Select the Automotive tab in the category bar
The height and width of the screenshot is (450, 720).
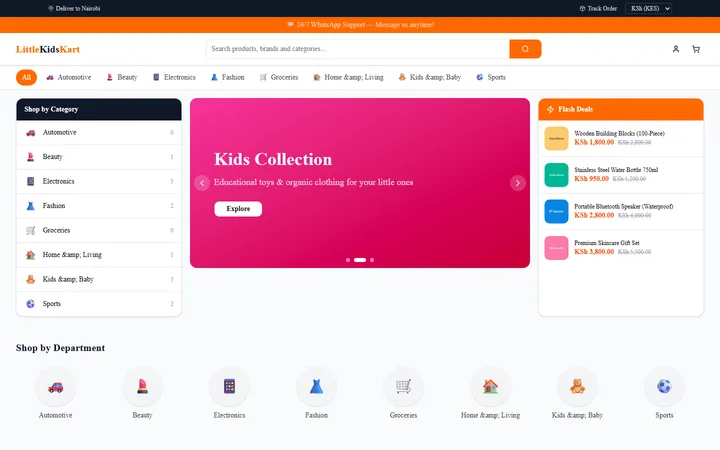[68, 77]
